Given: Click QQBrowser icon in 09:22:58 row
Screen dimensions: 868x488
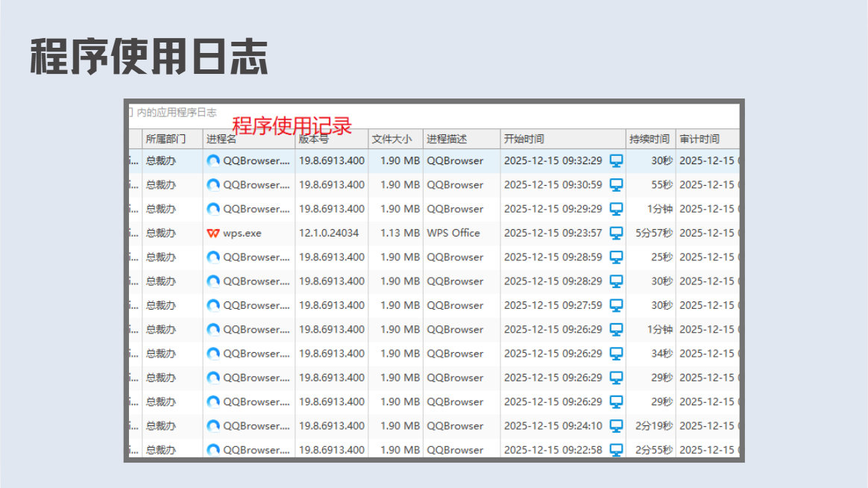Looking at the screenshot, I should 213,450.
